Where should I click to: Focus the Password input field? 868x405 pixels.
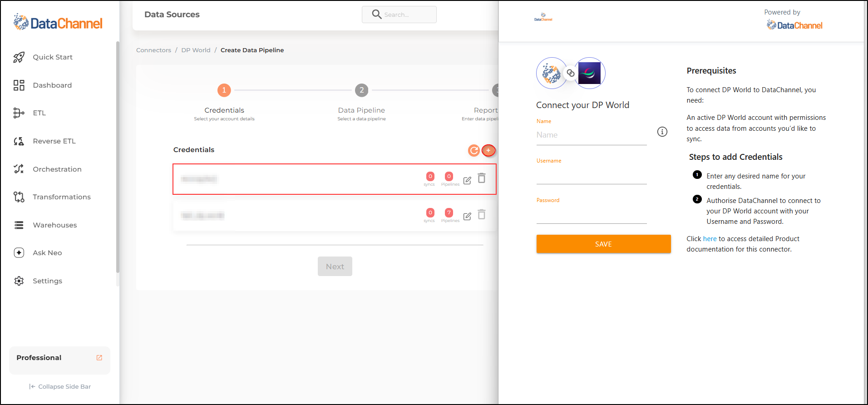click(592, 214)
